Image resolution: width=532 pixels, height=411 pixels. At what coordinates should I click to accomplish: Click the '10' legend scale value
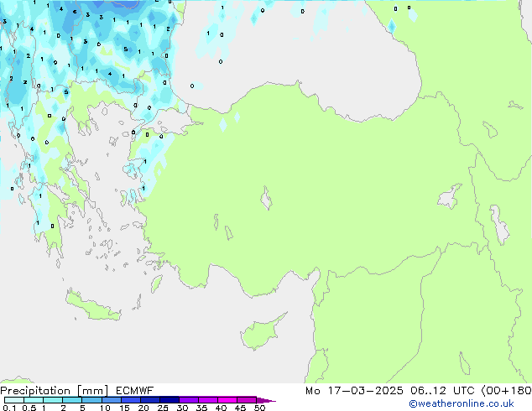coord(105,408)
